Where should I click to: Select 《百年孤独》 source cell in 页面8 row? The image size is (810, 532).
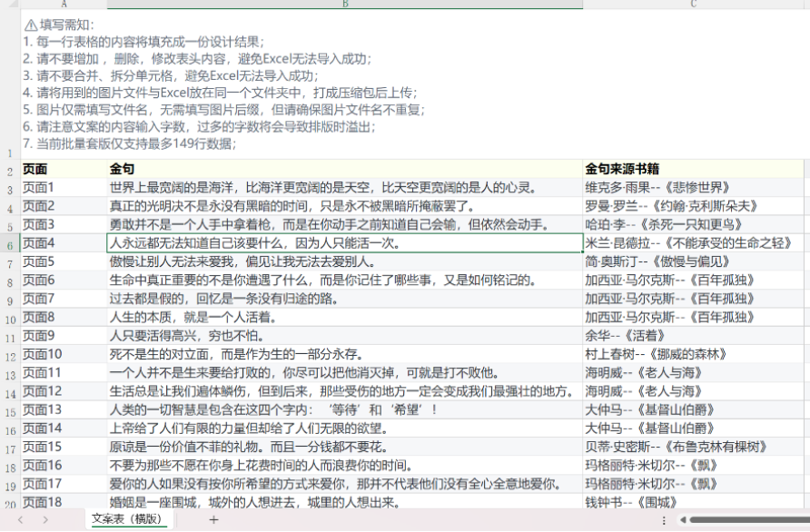pos(693,318)
